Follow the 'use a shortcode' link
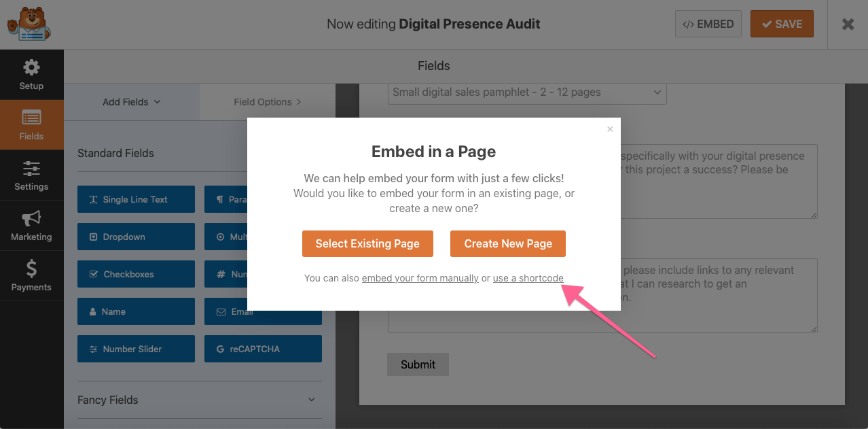This screenshot has height=429, width=868. pyautogui.click(x=528, y=278)
